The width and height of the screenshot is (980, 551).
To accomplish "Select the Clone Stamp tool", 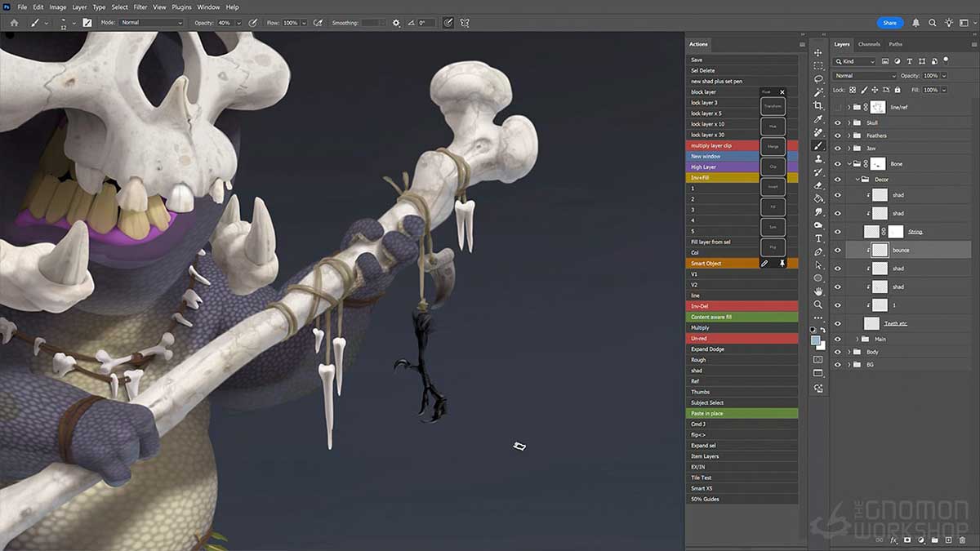I will pos(819,160).
